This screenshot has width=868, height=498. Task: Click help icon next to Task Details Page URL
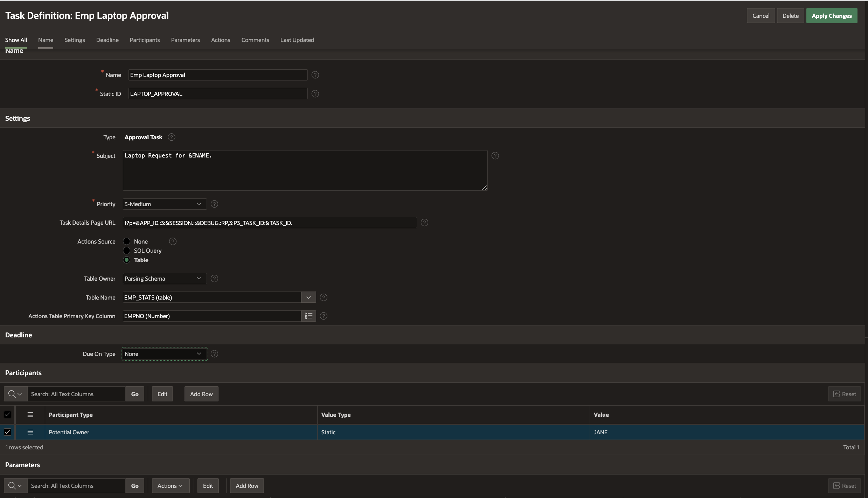point(424,223)
